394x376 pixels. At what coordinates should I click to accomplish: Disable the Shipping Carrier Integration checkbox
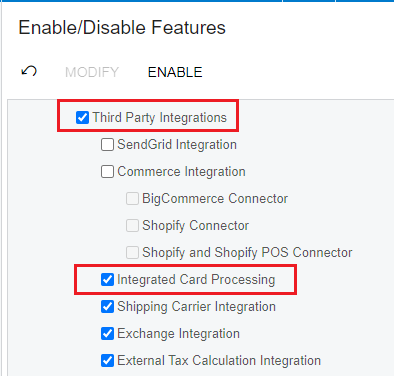click(x=107, y=307)
